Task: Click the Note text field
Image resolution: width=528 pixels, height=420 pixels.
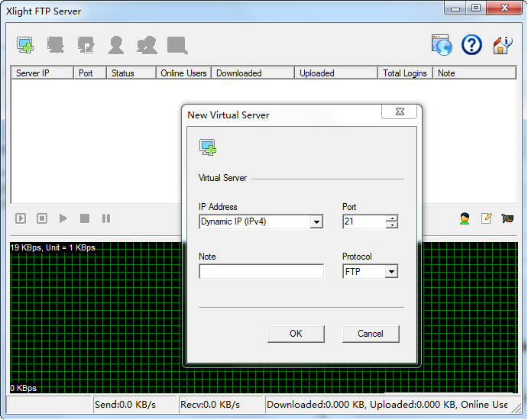Action: click(261, 272)
